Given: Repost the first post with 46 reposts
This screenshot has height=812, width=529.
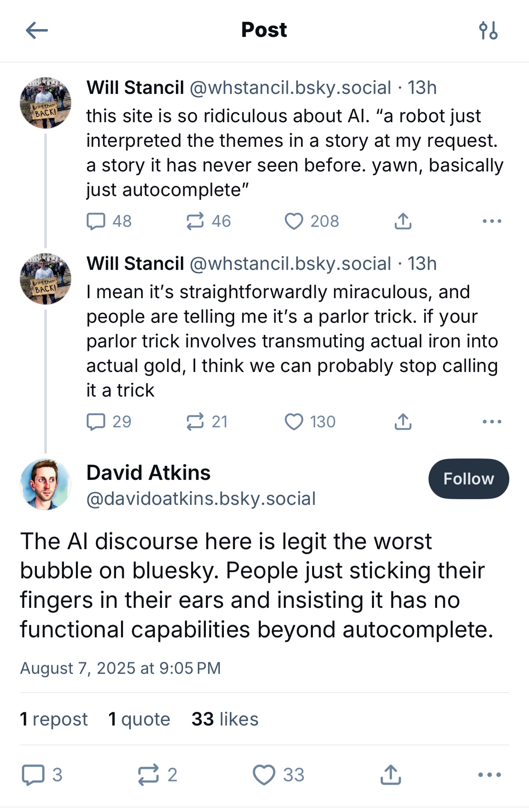Looking at the screenshot, I should (x=195, y=221).
